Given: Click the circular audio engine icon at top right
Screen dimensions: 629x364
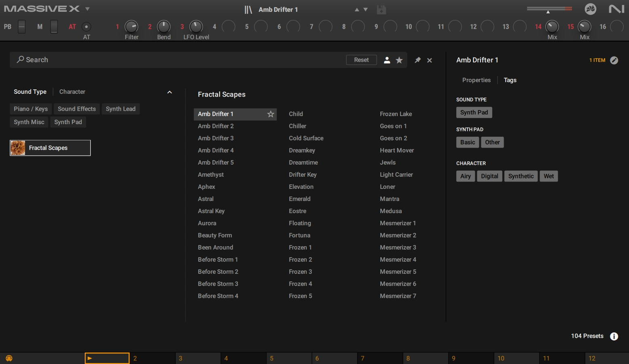Looking at the screenshot, I should tap(590, 9).
